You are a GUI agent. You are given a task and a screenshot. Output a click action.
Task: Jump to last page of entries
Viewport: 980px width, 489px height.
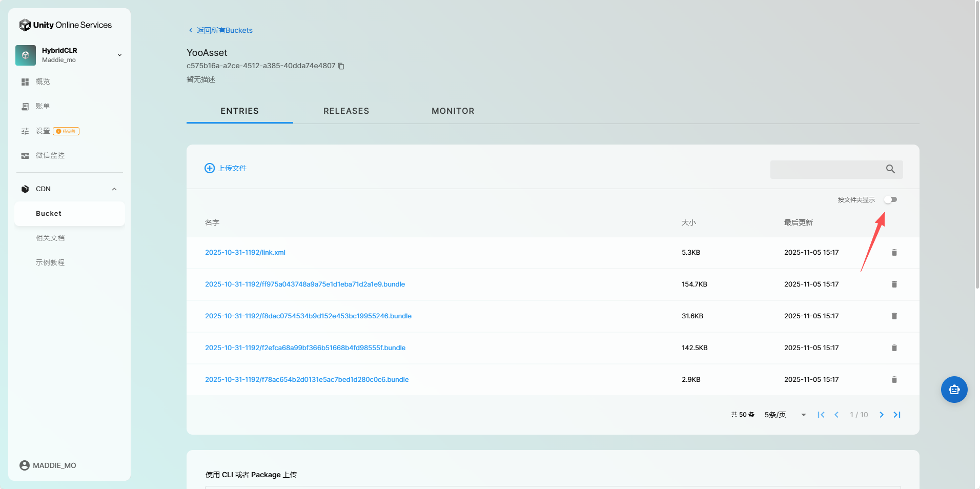pyautogui.click(x=897, y=415)
